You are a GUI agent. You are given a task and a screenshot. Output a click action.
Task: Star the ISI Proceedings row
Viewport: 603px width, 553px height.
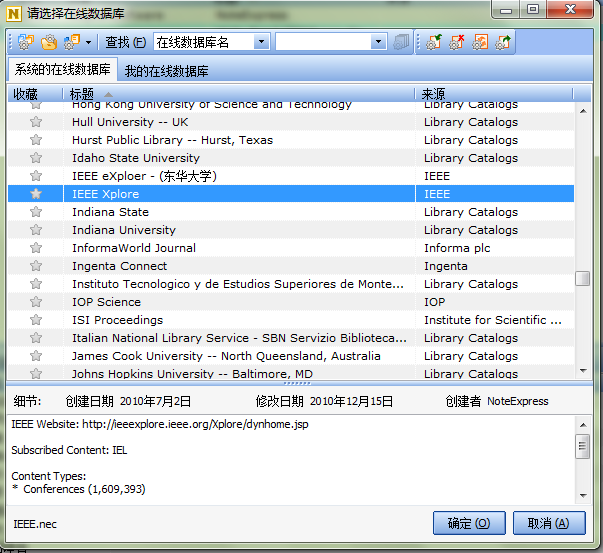click(36, 320)
